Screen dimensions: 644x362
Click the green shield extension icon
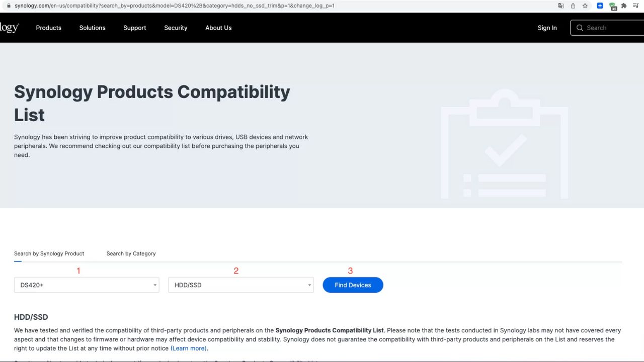coord(612,6)
